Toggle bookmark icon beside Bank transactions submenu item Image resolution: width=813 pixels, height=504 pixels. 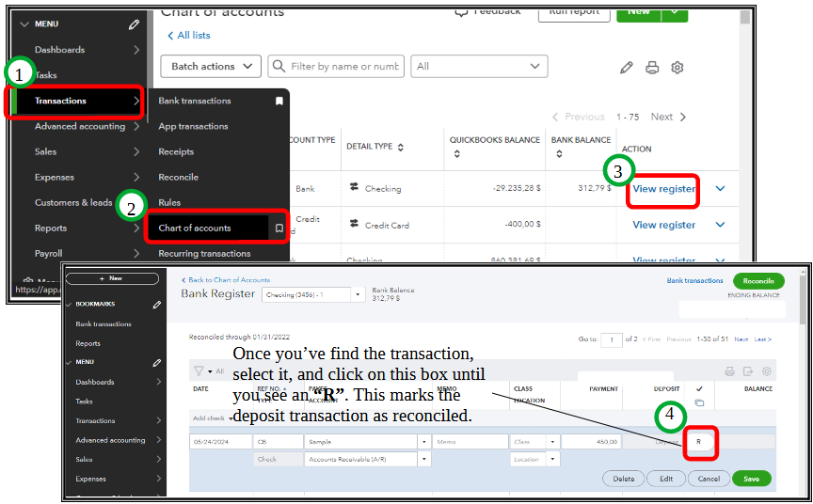point(279,101)
